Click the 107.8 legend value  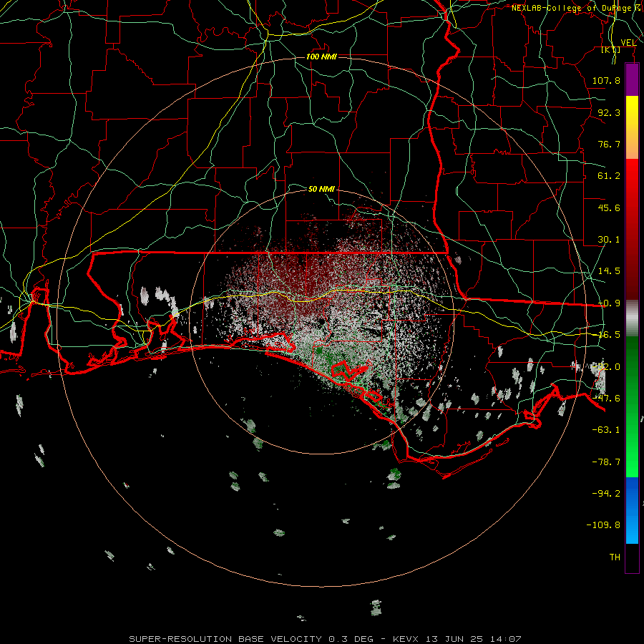point(606,80)
